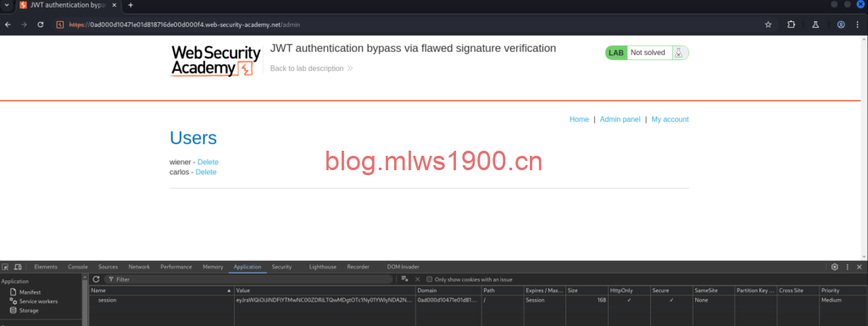868x326 pixels.
Task: Open the My account link
Action: 670,119
